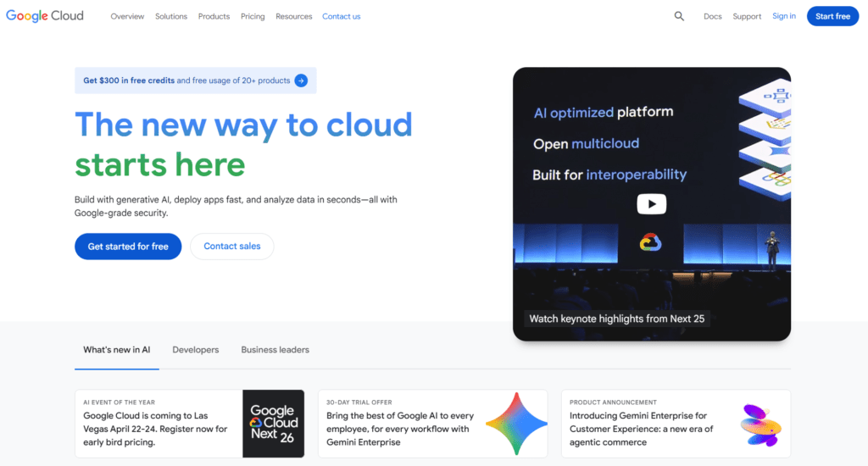Open the Support page
Viewport: 868px width, 466px height.
(747, 17)
